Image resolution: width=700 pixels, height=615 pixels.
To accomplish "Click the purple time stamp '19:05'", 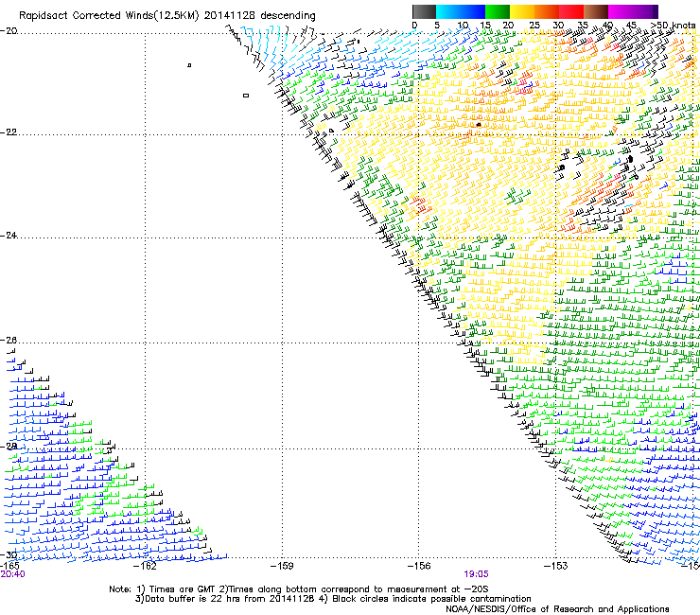I will (x=476, y=574).
